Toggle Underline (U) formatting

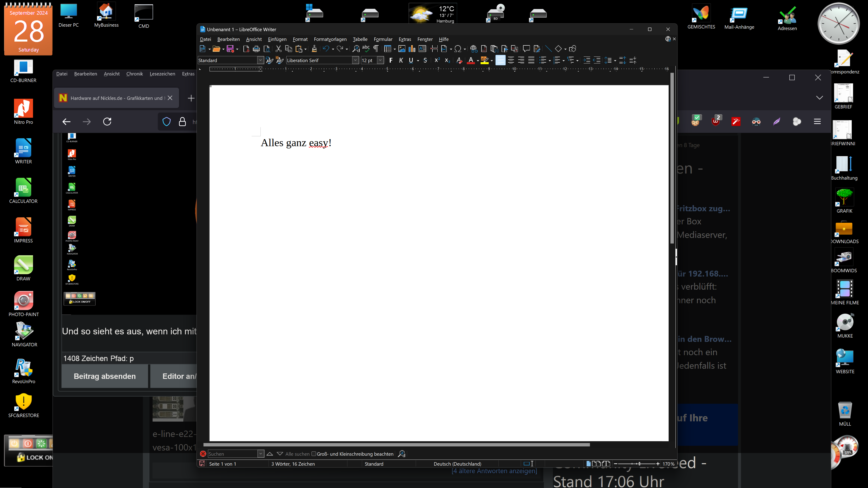tap(411, 61)
